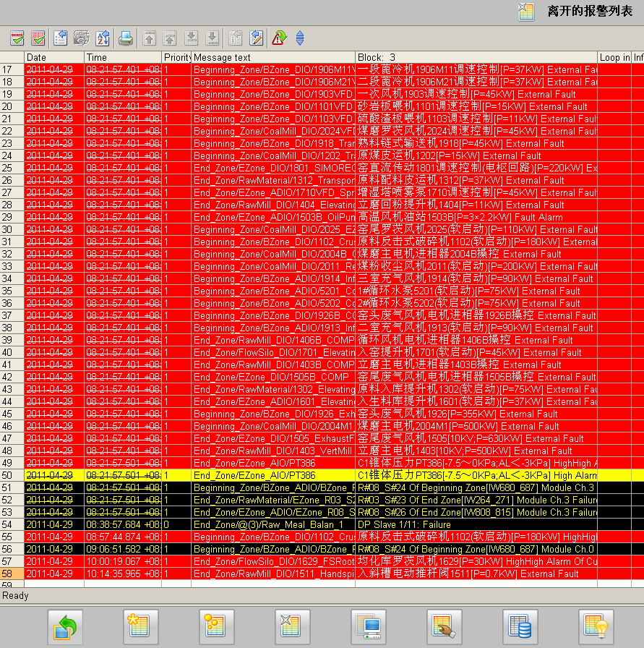Screen dimensions: 644x648
Task: Click block text 'R#03_S#23 Of End Zone'
Action: click(477, 500)
